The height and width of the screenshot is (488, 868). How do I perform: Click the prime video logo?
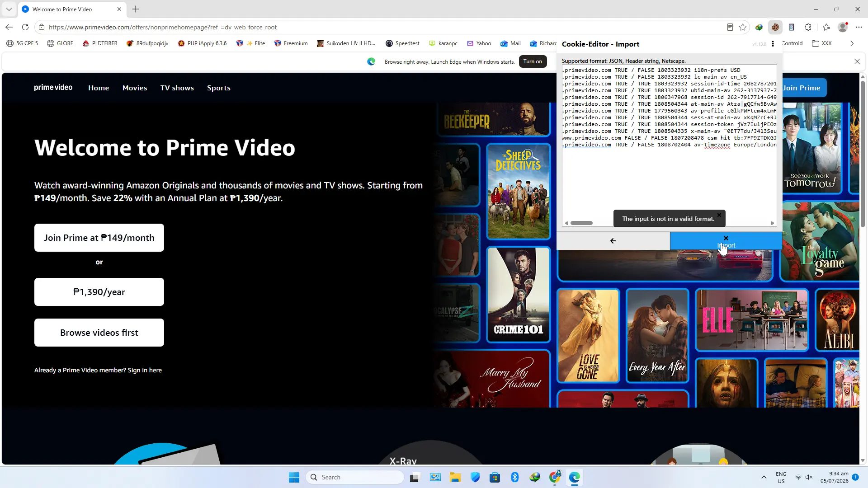point(53,87)
